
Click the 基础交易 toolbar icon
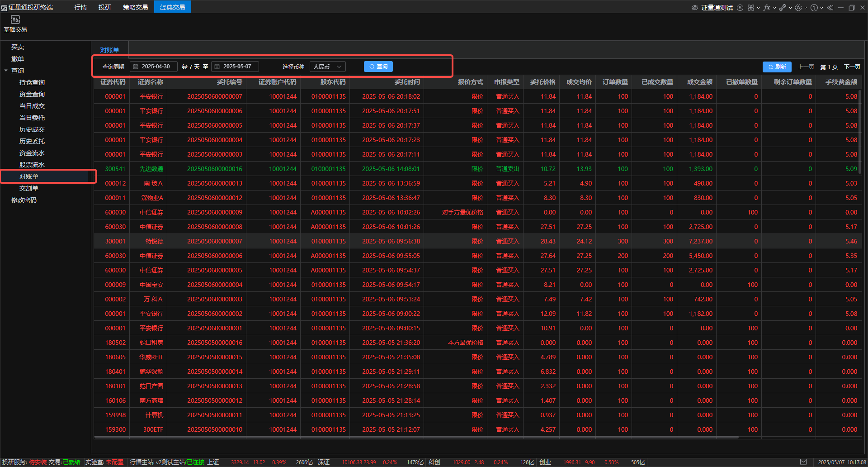point(15,24)
